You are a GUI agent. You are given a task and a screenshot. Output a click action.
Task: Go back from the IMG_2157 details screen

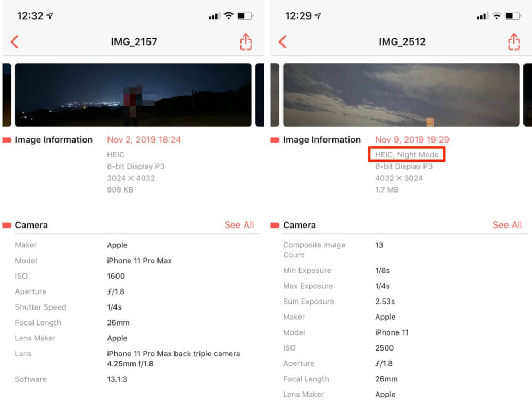pos(14,41)
